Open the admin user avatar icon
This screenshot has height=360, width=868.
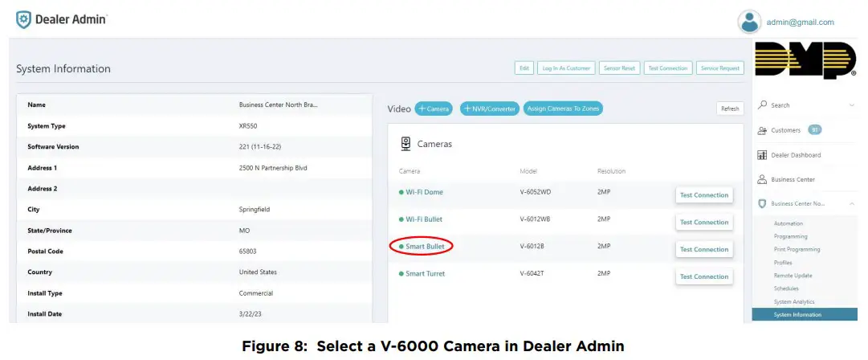pyautogui.click(x=749, y=22)
